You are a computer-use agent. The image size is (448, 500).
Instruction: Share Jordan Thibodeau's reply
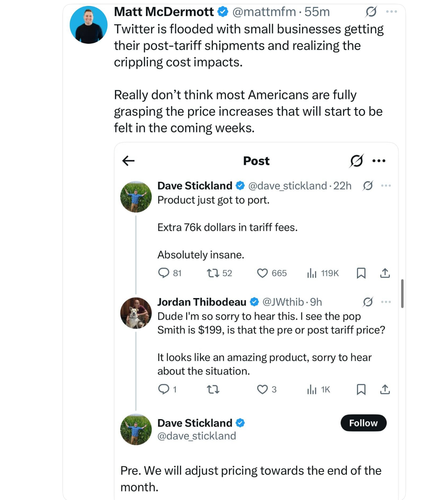(385, 389)
